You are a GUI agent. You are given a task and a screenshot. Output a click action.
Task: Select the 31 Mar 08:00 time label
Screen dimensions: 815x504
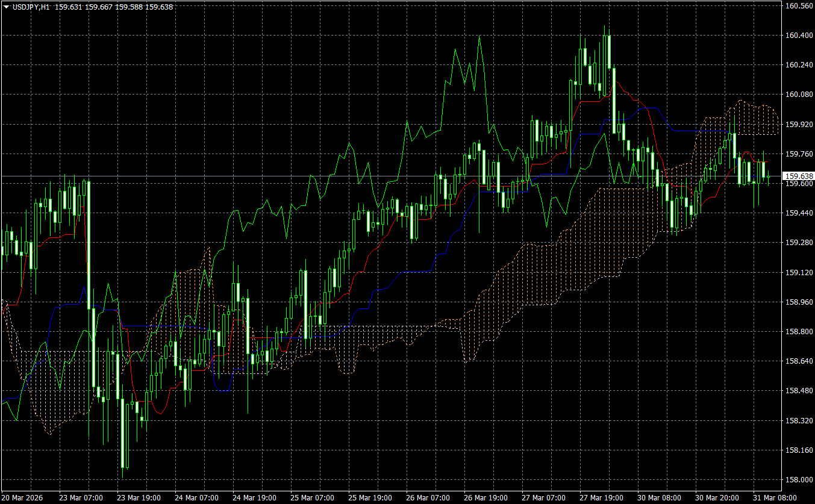[x=775, y=498]
